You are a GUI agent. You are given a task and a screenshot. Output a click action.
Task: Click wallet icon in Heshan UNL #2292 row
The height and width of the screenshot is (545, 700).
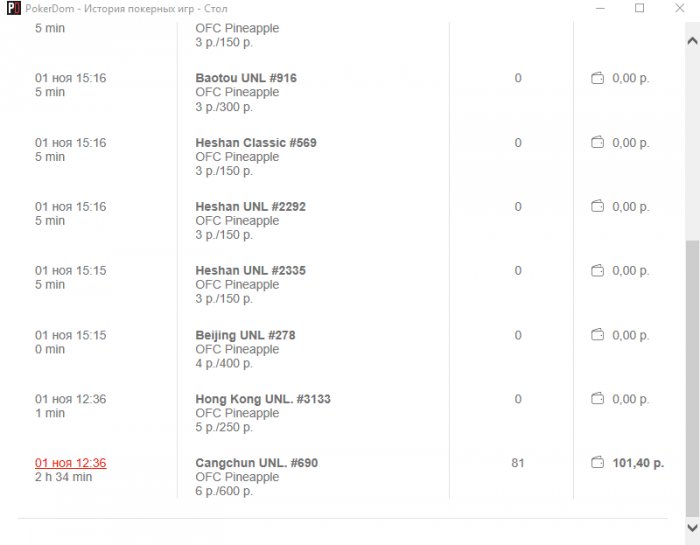[x=598, y=207]
